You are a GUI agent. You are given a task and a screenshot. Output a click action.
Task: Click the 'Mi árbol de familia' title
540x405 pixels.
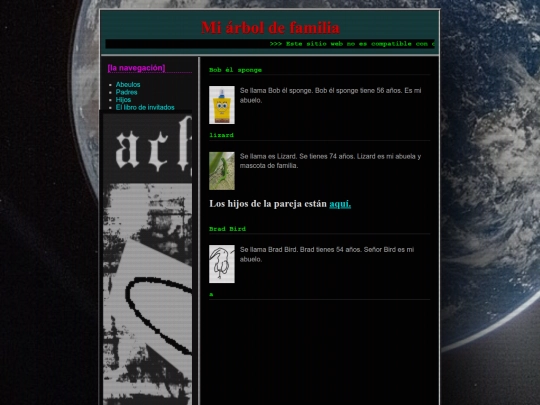point(270,28)
